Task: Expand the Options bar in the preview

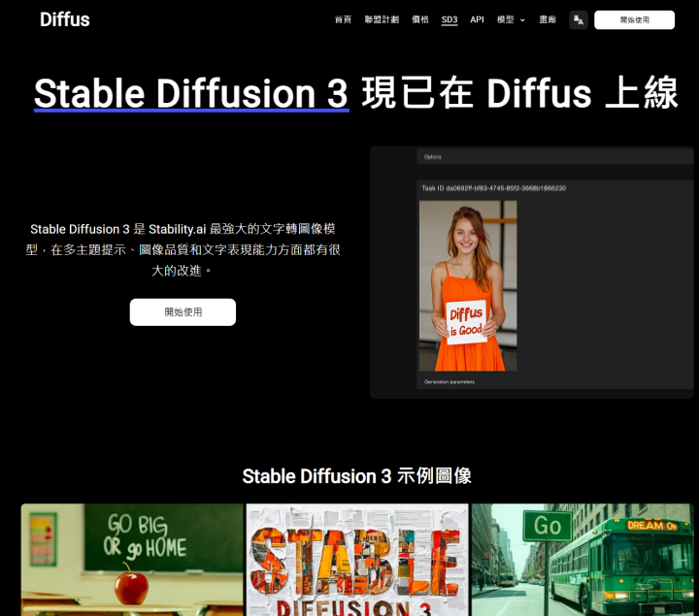Action: pyautogui.click(x=554, y=156)
